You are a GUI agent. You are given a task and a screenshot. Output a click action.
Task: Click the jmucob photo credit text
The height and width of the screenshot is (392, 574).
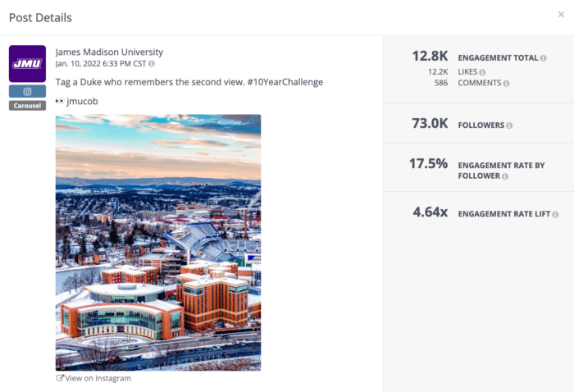pyautogui.click(x=82, y=101)
